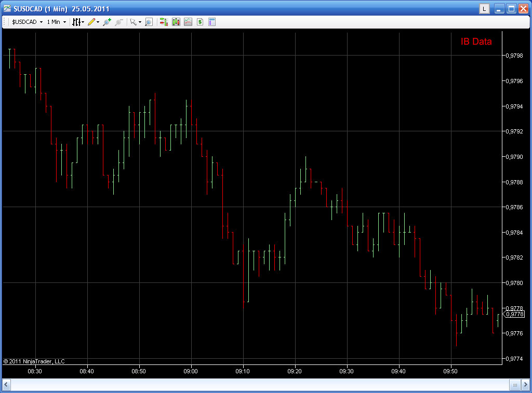Click the 09:50 time axis label
The image size is (532, 393).
pos(450,371)
